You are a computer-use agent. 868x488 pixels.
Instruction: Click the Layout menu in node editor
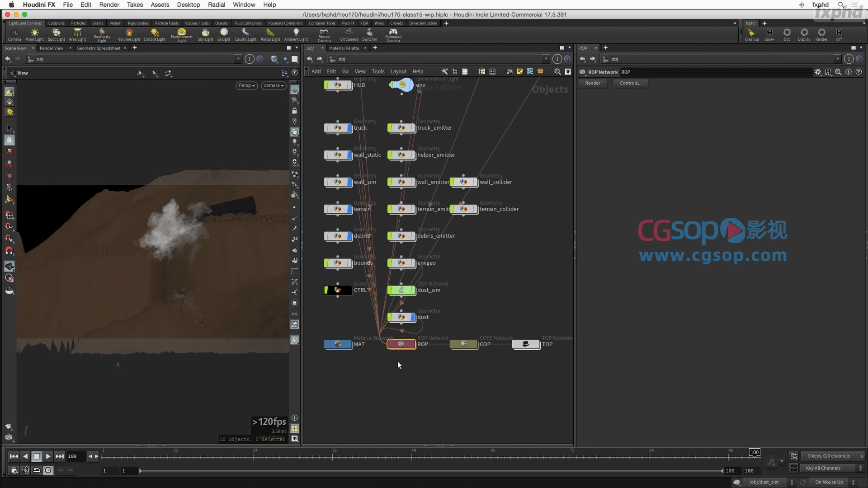click(398, 71)
